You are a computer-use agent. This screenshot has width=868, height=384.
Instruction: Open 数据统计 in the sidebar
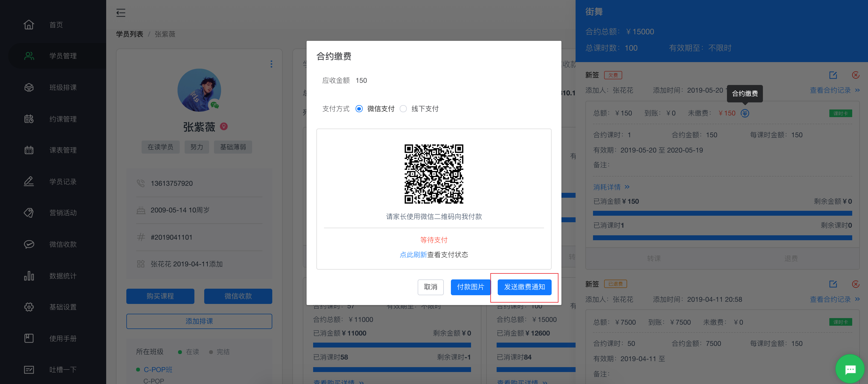pyautogui.click(x=63, y=276)
